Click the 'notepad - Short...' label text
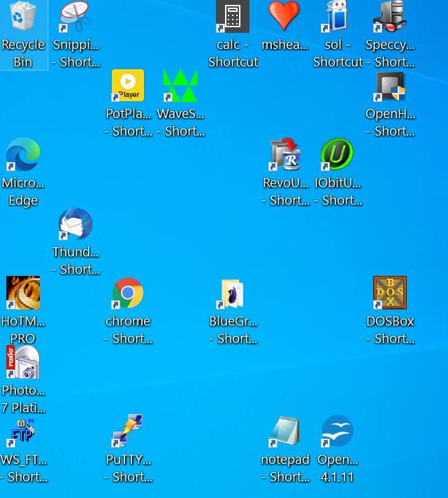 click(x=285, y=468)
